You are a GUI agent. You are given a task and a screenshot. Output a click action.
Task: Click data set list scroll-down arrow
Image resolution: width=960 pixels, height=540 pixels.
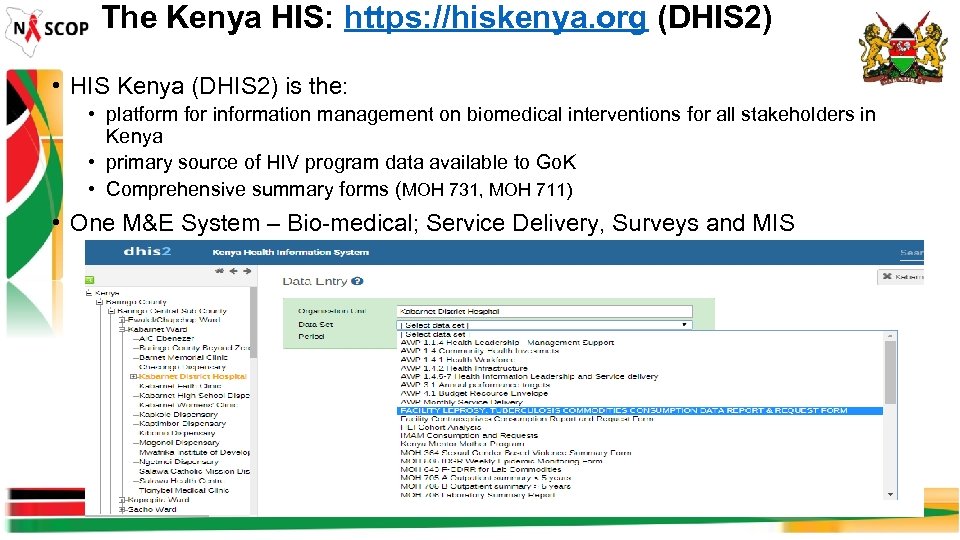890,495
